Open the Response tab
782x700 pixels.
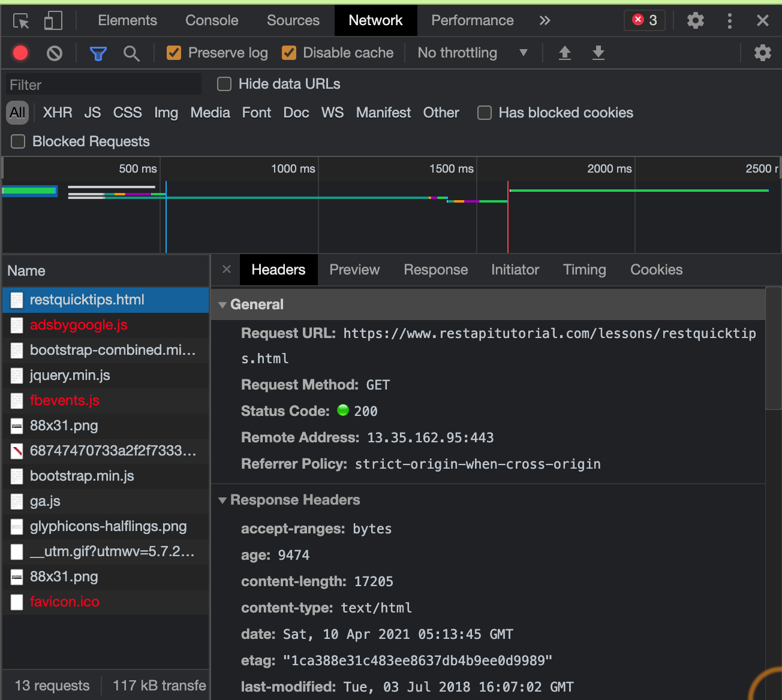click(436, 270)
